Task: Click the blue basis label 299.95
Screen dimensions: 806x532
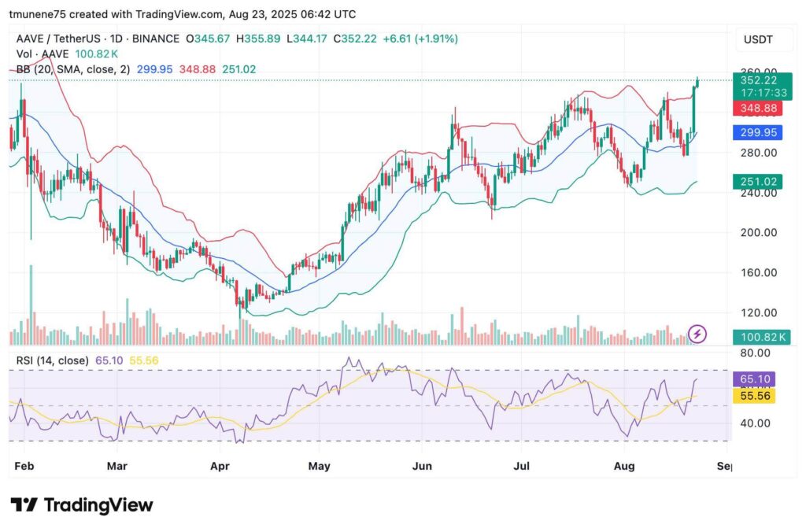Action: point(758,133)
